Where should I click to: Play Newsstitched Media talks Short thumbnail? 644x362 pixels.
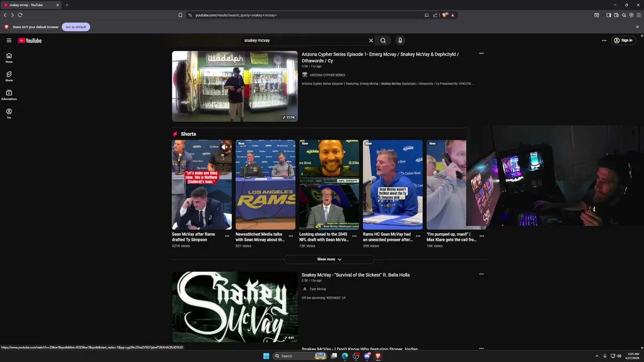coord(265,185)
